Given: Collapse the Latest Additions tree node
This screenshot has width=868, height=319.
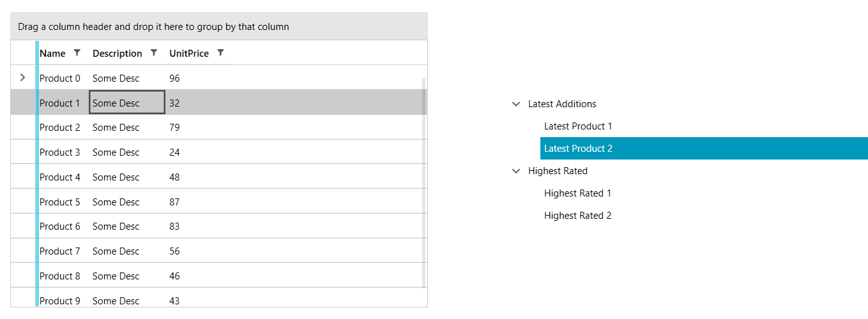Looking at the screenshot, I should tap(516, 104).
